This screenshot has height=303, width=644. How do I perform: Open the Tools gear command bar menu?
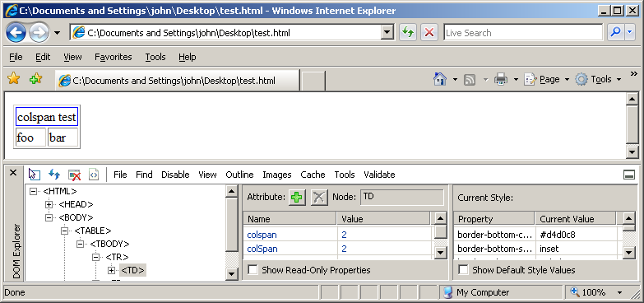pyautogui.click(x=598, y=79)
